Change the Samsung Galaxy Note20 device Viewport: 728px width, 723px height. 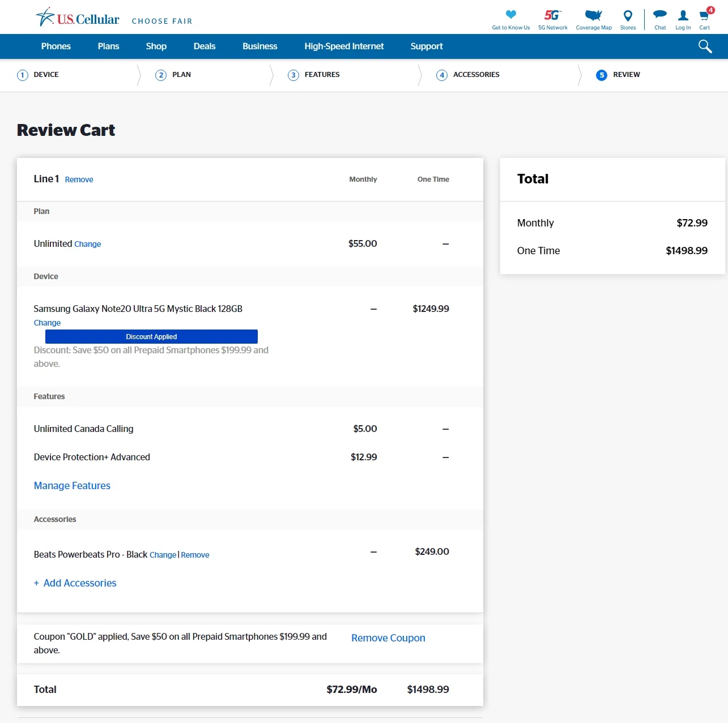47,323
